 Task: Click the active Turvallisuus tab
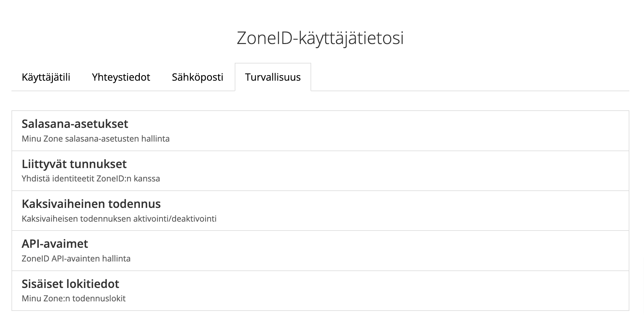coord(273,77)
